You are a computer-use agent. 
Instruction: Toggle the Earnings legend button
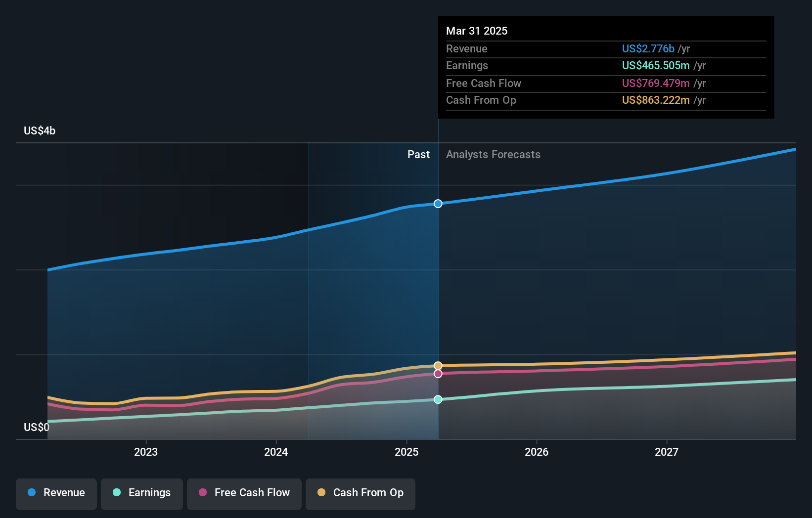(142, 494)
